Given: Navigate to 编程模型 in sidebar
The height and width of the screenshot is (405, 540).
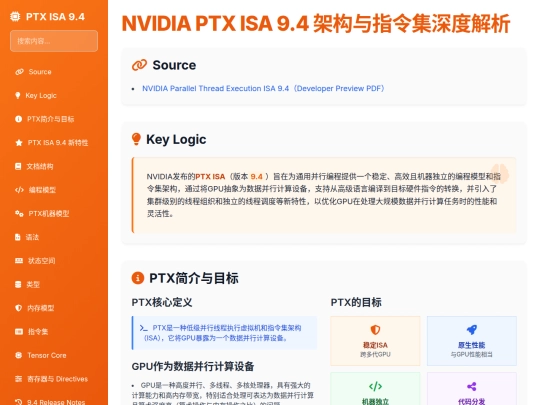Looking at the screenshot, I should pyautogui.click(x=42, y=190).
